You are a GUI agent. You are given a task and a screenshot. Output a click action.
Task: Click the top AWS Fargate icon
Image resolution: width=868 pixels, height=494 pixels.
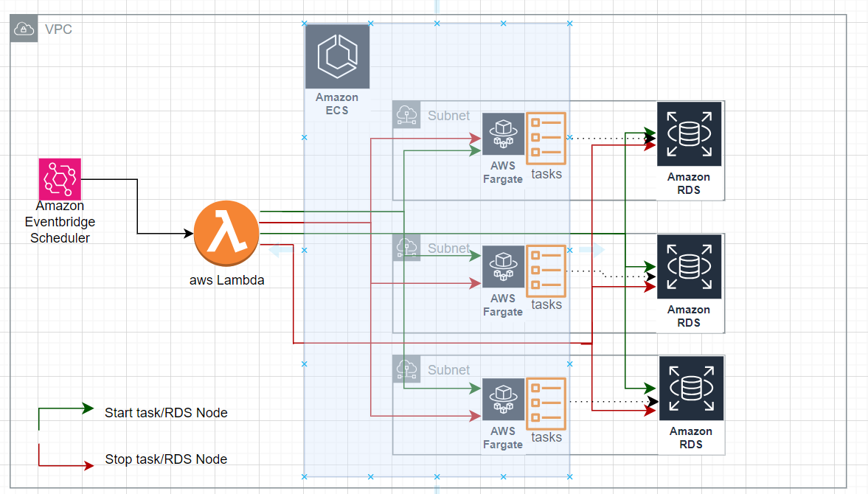pos(502,135)
